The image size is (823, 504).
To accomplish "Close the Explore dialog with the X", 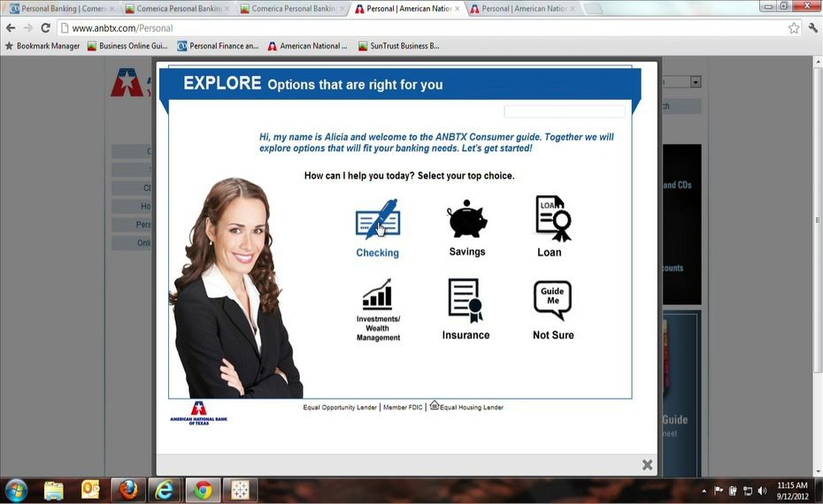I will click(x=647, y=465).
